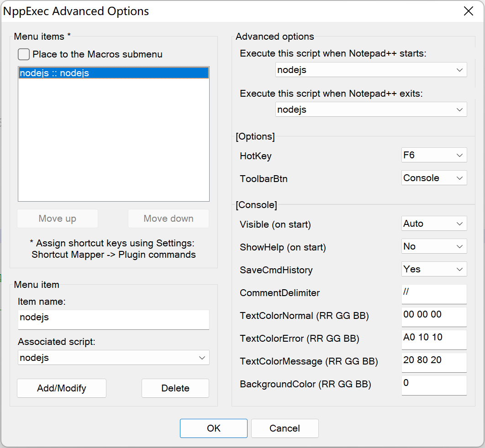485x448 pixels.
Task: Confirm with the OK button
Action: (x=213, y=428)
